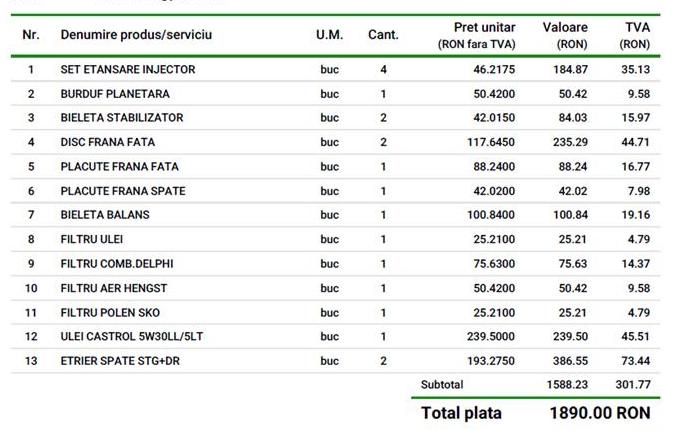This screenshot has height=443, width=688.
Task: Select the PLACUTE FRANA SPATE item
Action: click(x=123, y=191)
